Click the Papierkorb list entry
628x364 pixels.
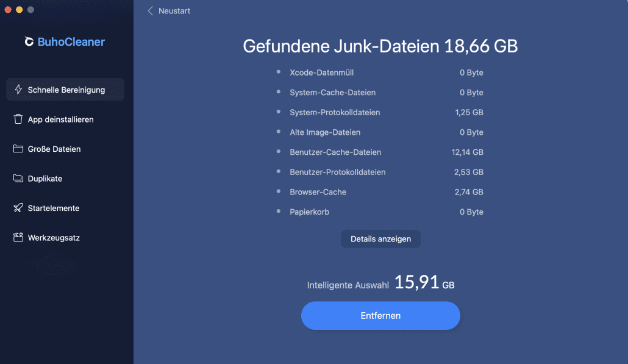click(x=310, y=212)
